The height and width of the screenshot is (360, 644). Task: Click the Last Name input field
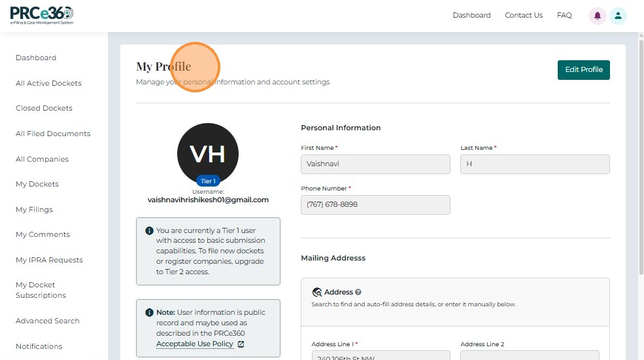(x=535, y=164)
